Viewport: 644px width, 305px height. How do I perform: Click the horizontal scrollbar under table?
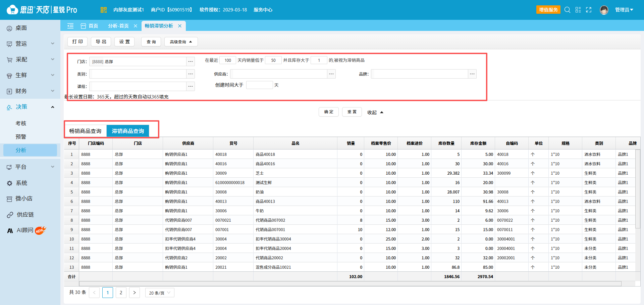350,284
